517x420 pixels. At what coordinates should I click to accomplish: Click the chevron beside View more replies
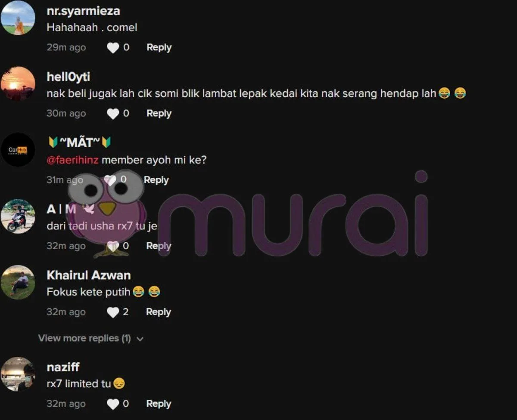tap(140, 339)
